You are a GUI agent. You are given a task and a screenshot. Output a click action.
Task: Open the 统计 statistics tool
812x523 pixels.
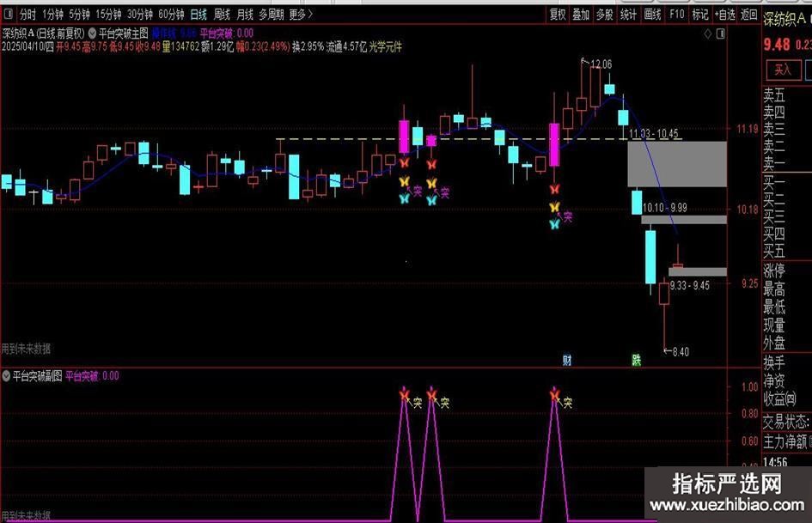tap(628, 15)
